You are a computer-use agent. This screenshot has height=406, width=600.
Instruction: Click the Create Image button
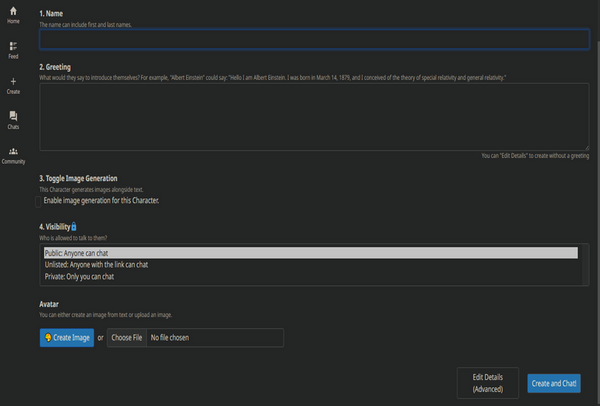67,338
